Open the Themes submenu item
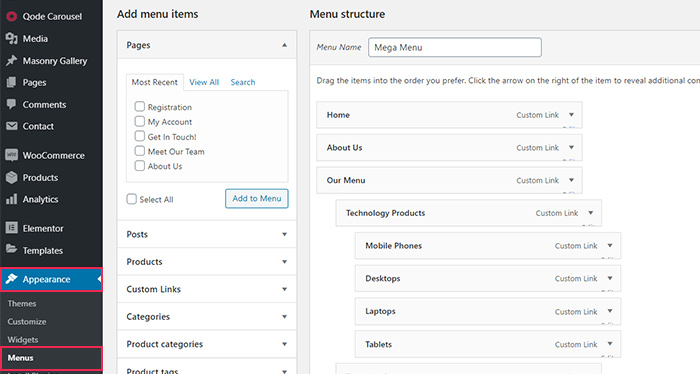Viewport: 700px width, 374px height. [22, 303]
